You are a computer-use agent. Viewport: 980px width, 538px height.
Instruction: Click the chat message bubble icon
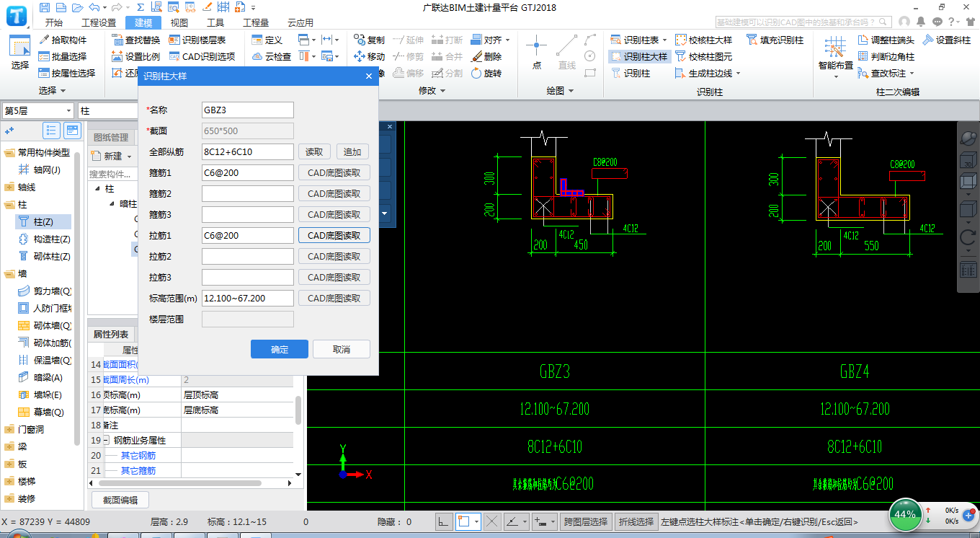[x=937, y=22]
